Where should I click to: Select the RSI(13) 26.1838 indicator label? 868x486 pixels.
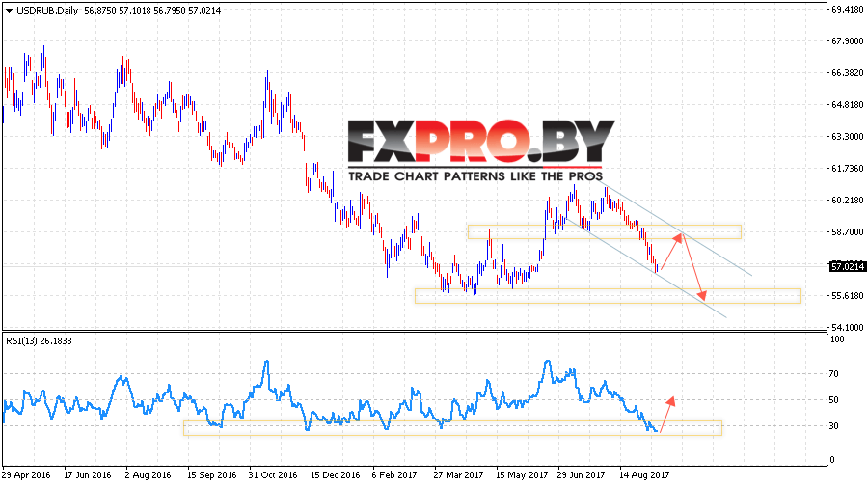coord(39,341)
